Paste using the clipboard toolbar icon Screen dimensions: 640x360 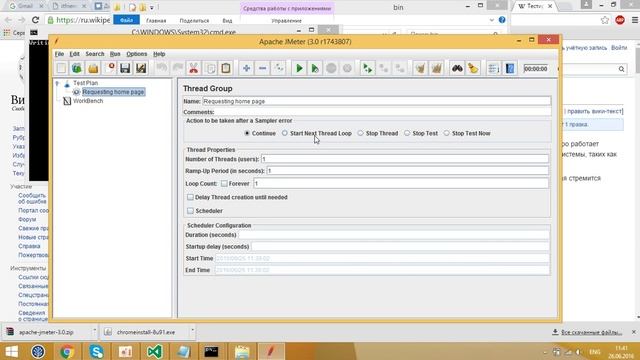click(226, 68)
